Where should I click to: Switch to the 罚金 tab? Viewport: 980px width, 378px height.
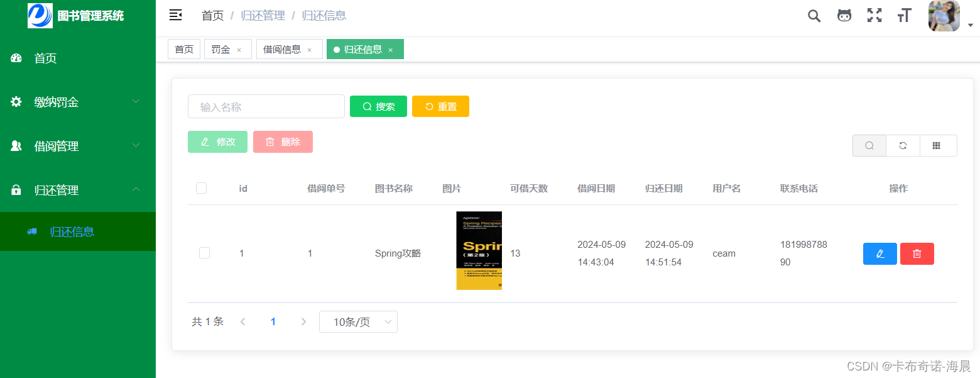(x=220, y=50)
